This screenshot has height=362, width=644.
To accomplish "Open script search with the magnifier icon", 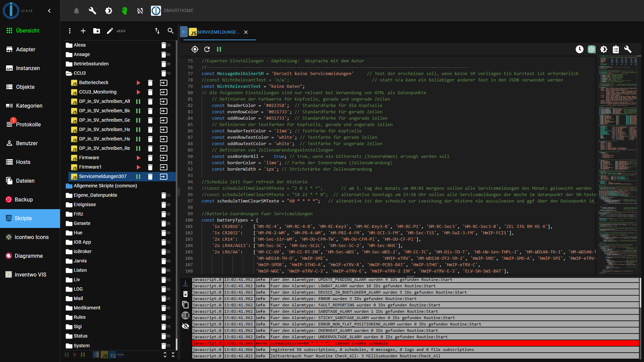I will click(170, 31).
